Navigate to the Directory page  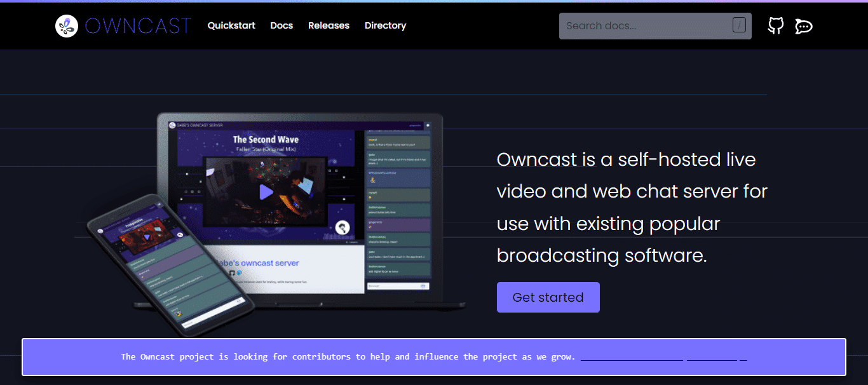click(x=385, y=26)
